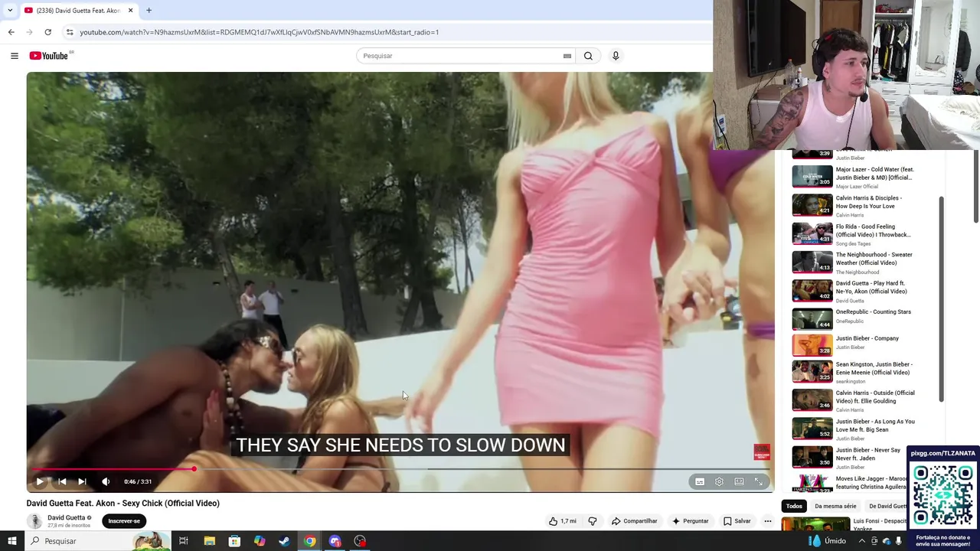Click the search magnifier button

tap(588, 56)
